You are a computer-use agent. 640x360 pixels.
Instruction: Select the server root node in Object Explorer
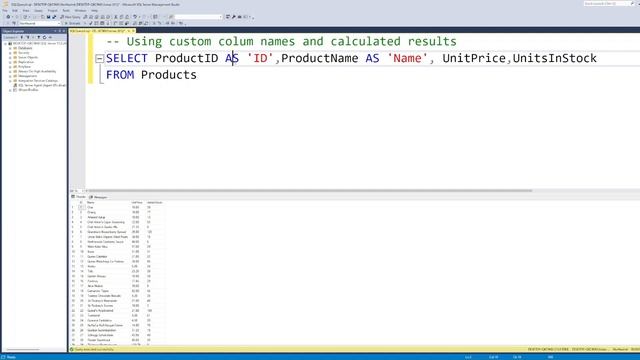coord(39,43)
